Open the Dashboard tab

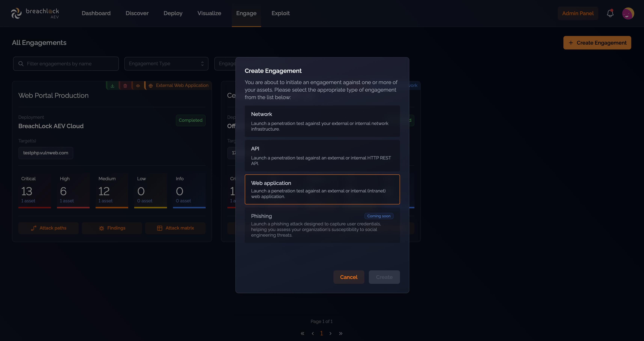(96, 13)
